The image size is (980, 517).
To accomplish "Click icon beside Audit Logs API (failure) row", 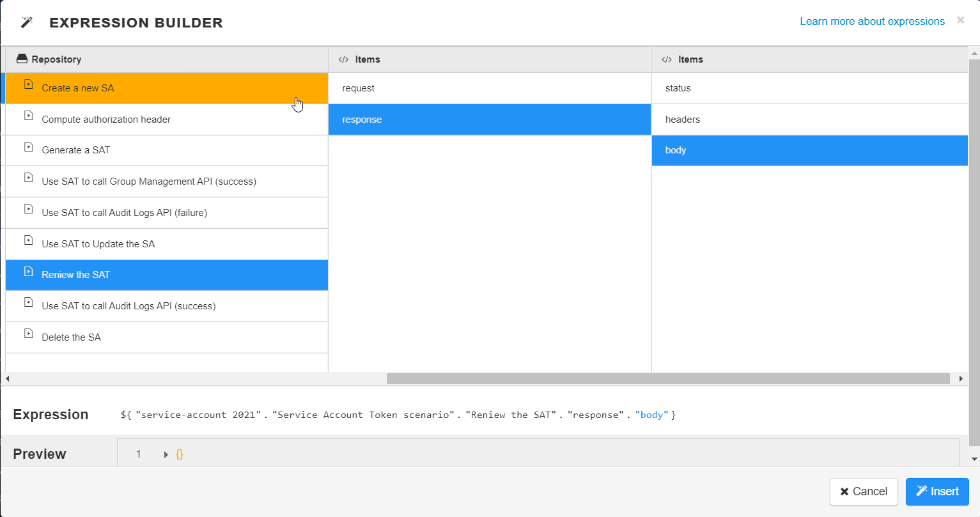I will pyautogui.click(x=28, y=209).
